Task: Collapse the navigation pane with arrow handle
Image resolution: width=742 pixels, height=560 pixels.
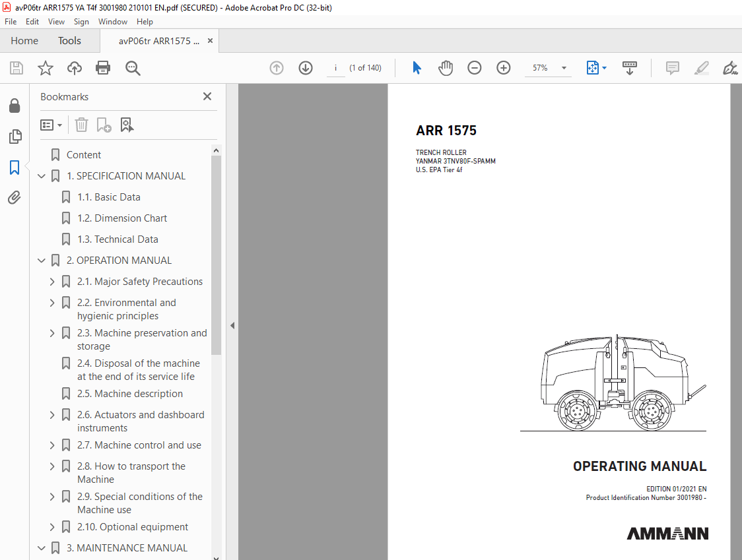Action: pos(232,325)
